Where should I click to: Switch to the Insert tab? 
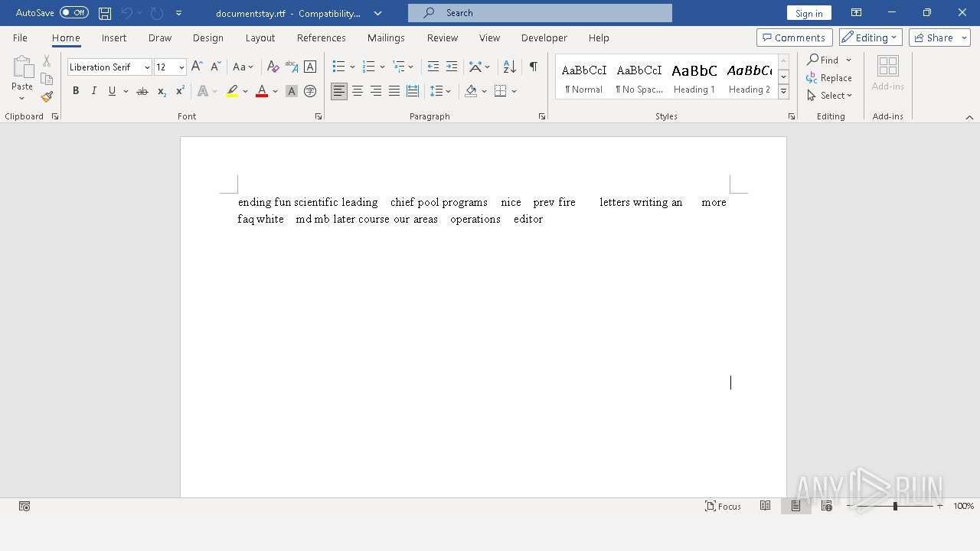coord(114,37)
